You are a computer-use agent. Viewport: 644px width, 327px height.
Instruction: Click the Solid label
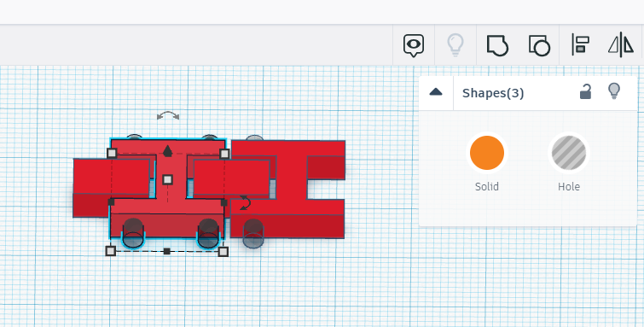tap(487, 186)
